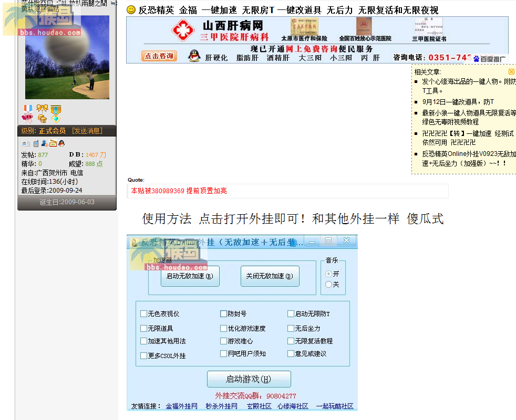
Task: Open the 发个心缘海出品的一键人物 article
Action: coord(469,86)
